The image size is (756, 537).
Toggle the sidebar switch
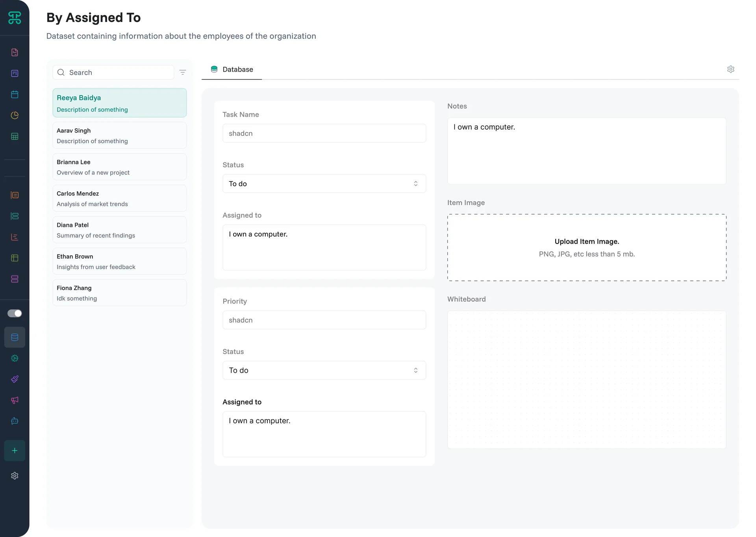(15, 313)
